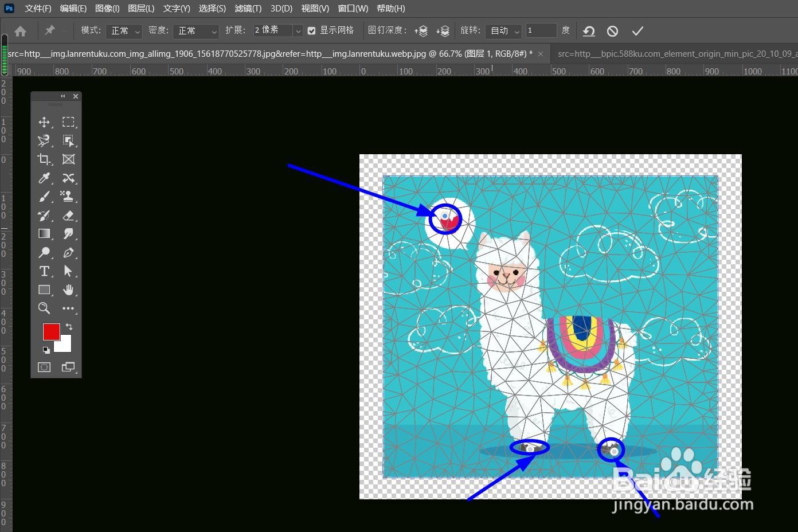Image resolution: width=798 pixels, height=532 pixels.
Task: Cancel Puppet Warp
Action: click(613, 31)
